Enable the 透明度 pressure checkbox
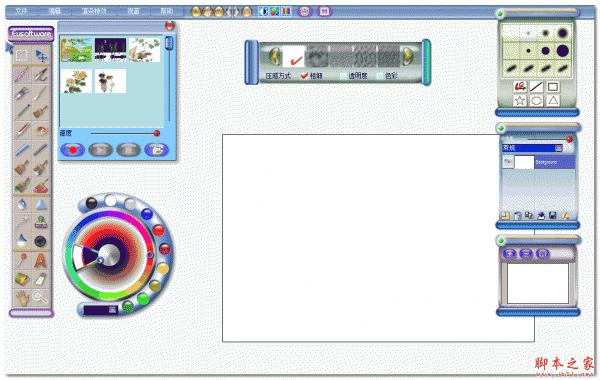The image size is (600, 380). tap(343, 76)
